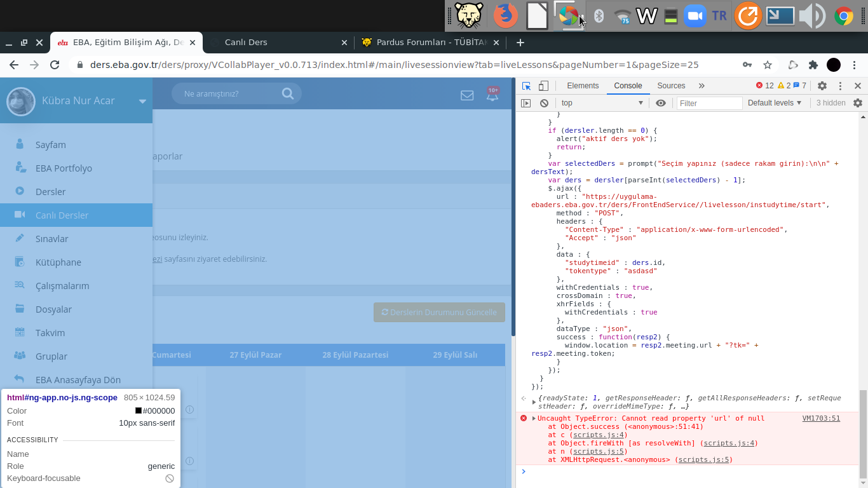Click the 3 hidden messages label
This screenshot has width=868, height=488.
pyautogui.click(x=831, y=103)
